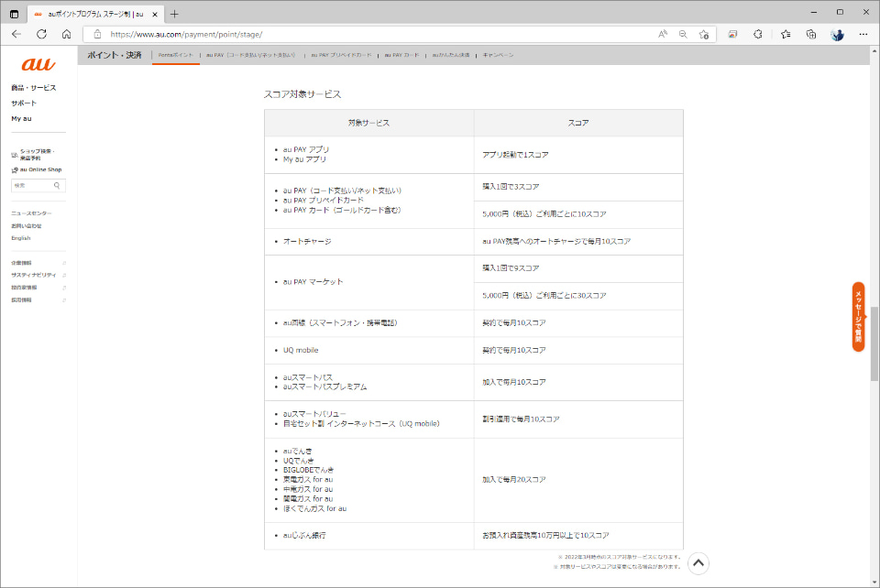Image resolution: width=880 pixels, height=588 pixels.
Task: Open the Favorites list
Action: [786, 34]
